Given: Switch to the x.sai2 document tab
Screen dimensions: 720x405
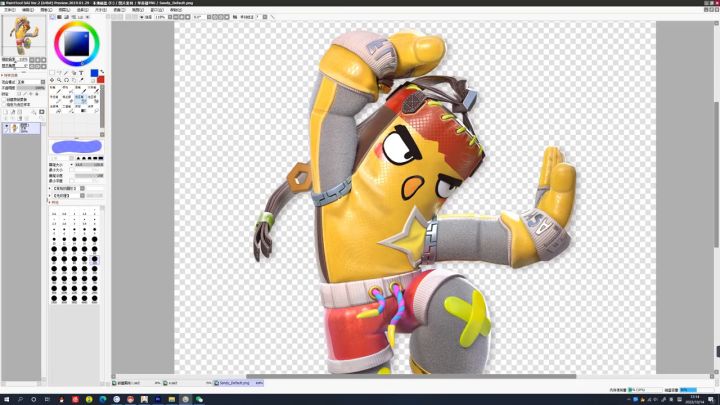Looking at the screenshot, I should (x=187, y=382).
